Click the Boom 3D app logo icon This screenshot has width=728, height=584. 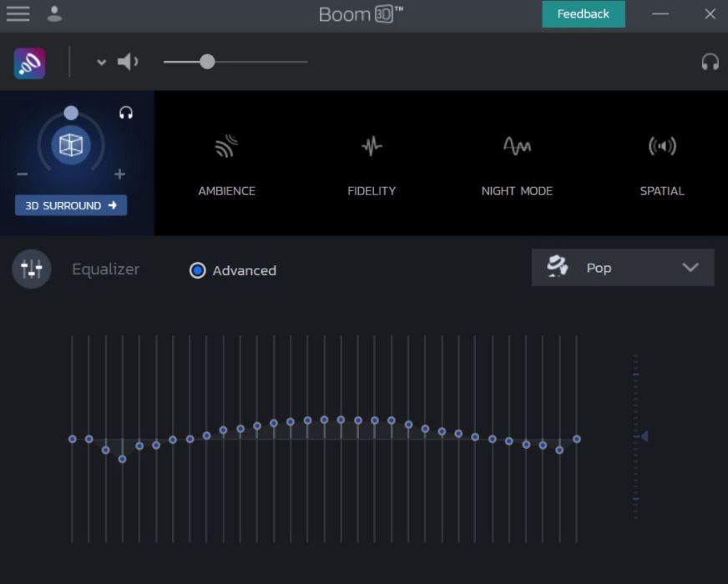[29, 63]
